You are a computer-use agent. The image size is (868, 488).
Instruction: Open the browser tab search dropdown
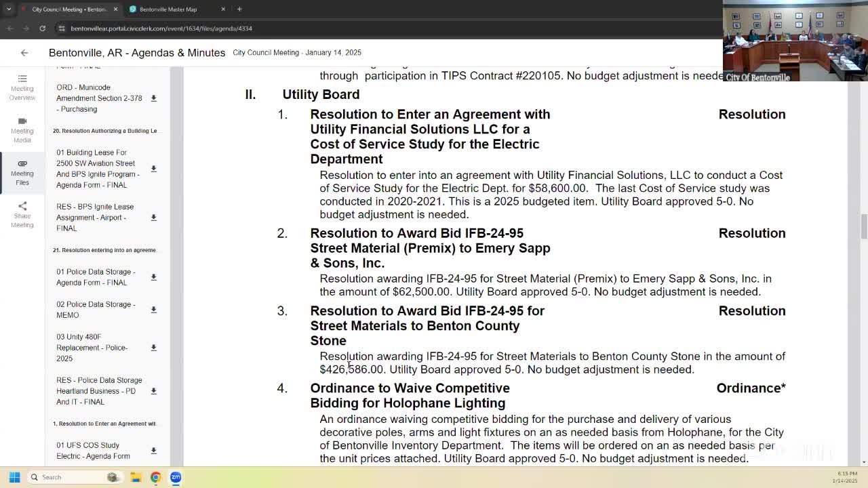[x=9, y=9]
